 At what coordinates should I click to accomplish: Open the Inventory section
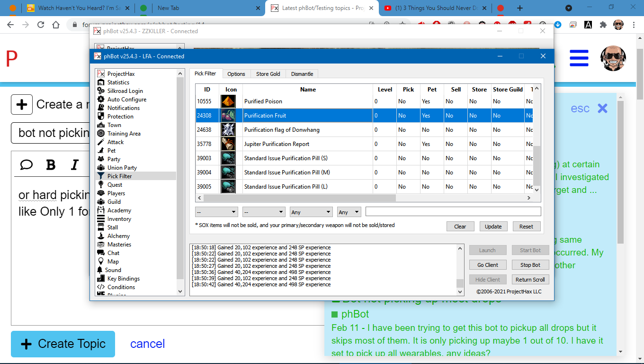click(x=119, y=219)
